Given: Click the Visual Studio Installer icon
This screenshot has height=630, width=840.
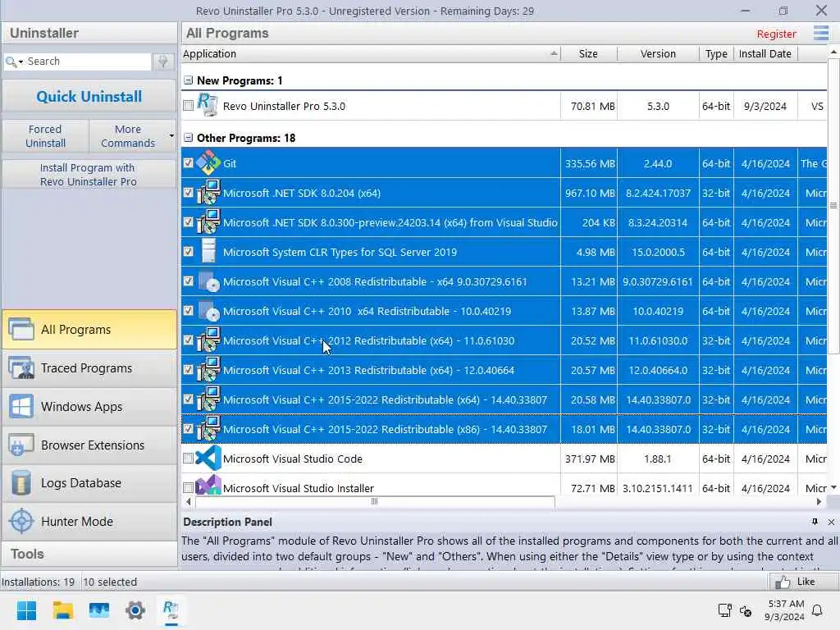Looking at the screenshot, I should 208,485.
